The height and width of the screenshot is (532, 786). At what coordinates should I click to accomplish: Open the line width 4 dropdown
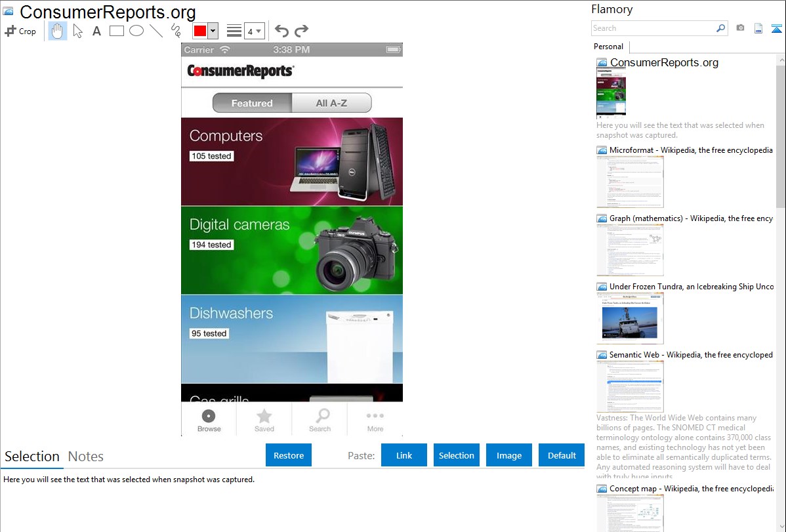[255, 31]
